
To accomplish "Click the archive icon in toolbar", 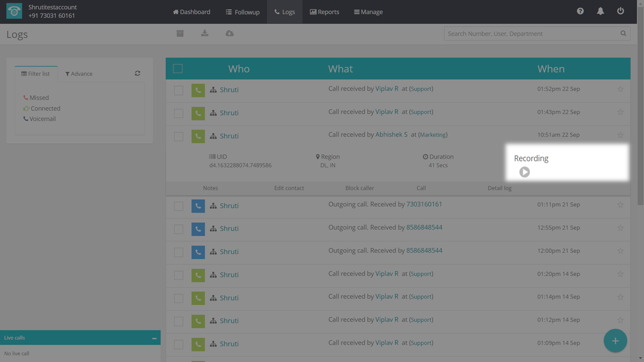I will point(180,33).
